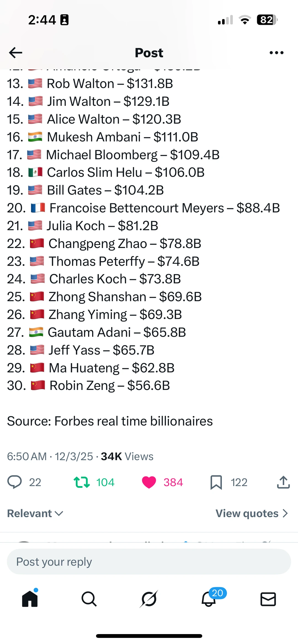The height and width of the screenshot is (644, 298).
Task: Focus the Post your reply field
Action: coord(149,562)
